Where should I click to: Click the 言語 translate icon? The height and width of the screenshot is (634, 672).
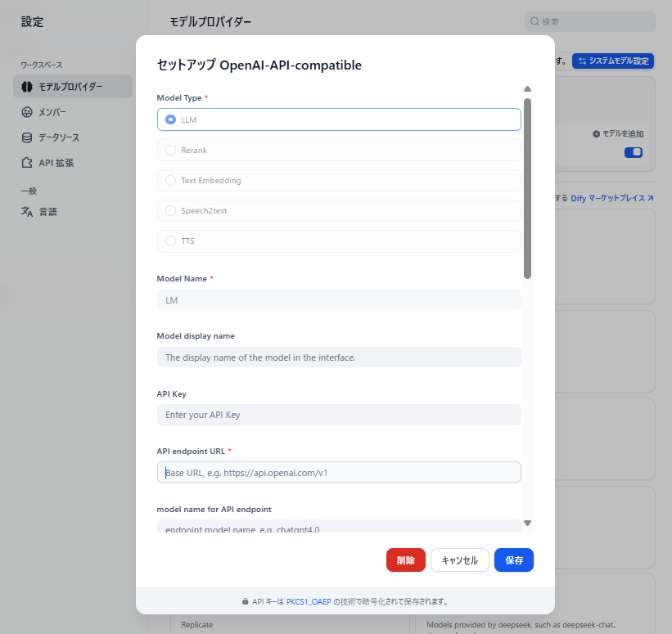tap(27, 212)
